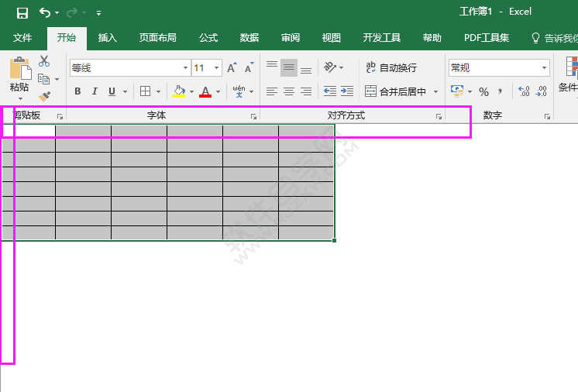This screenshot has width=578, height=392.
Task: Apply cell borders
Action: pos(145,91)
